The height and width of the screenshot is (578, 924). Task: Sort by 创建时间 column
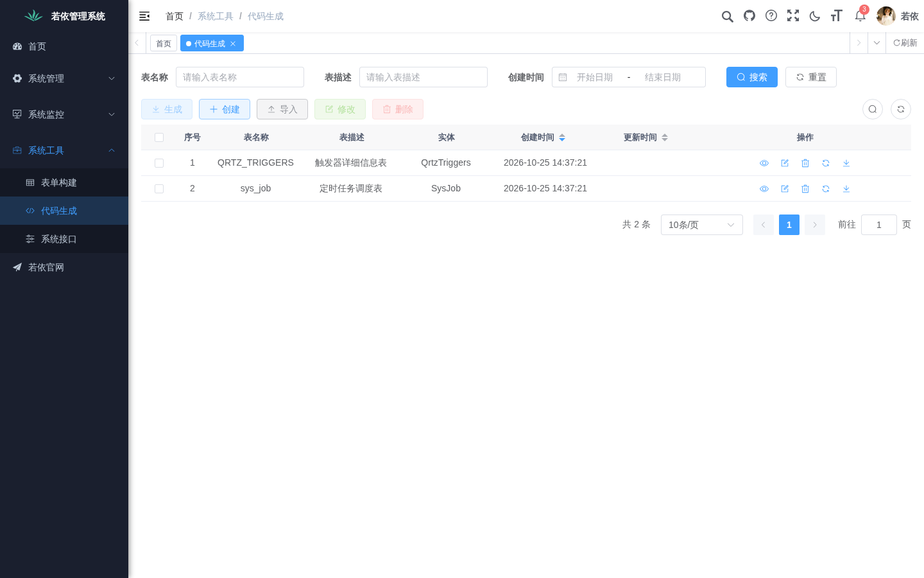click(543, 137)
